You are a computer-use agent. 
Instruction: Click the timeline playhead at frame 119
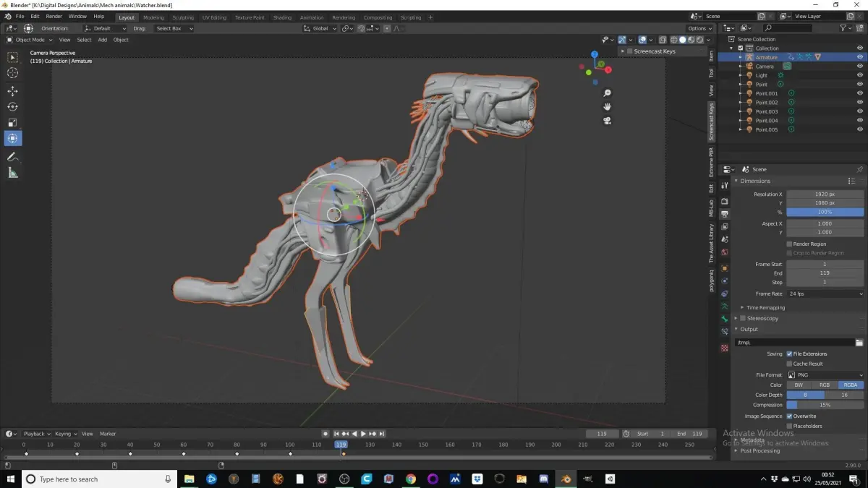341,445
